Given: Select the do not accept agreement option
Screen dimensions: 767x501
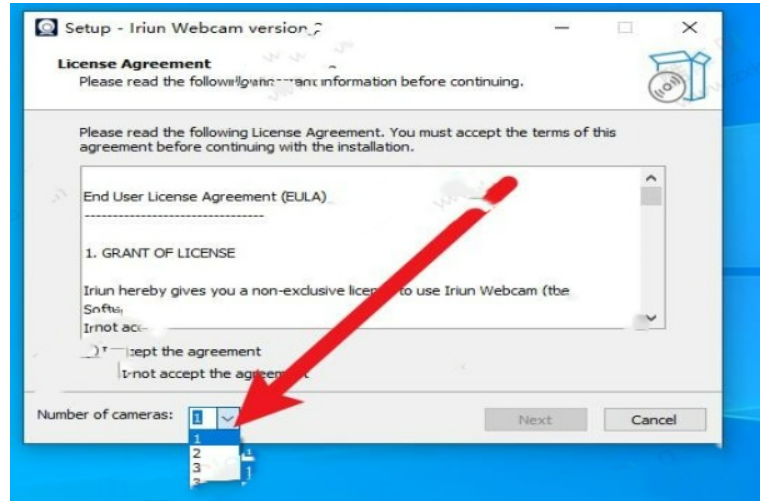Looking at the screenshot, I should click(214, 373).
